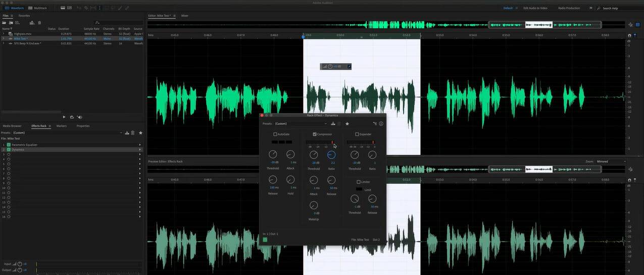Click the Compressor Ratio knob
This screenshot has width=644, height=275.
pyautogui.click(x=331, y=155)
